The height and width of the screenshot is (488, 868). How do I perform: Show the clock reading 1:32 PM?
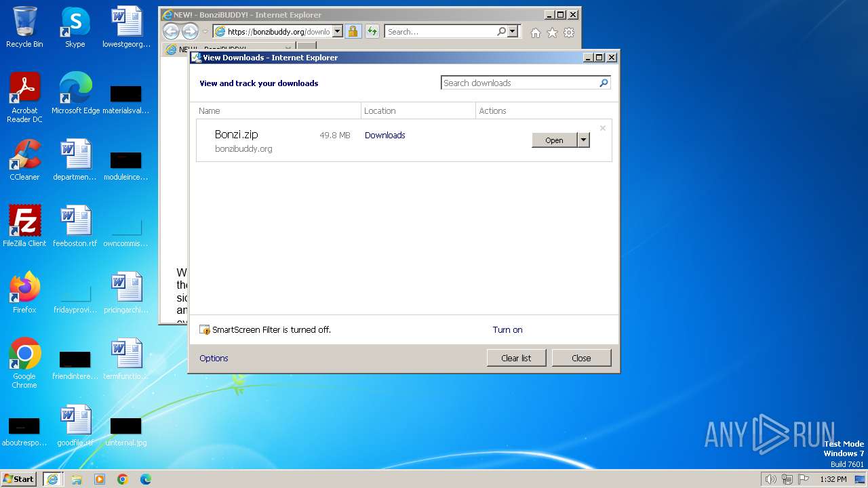click(833, 479)
